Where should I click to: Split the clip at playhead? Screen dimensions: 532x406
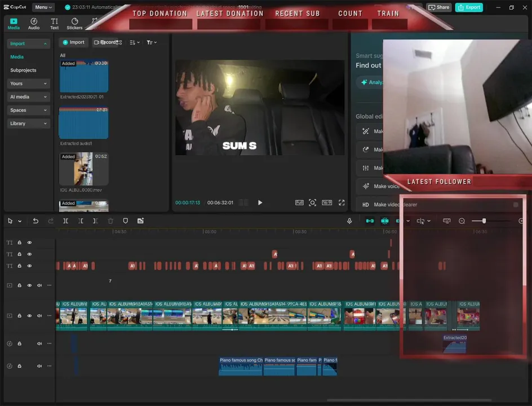click(65, 221)
